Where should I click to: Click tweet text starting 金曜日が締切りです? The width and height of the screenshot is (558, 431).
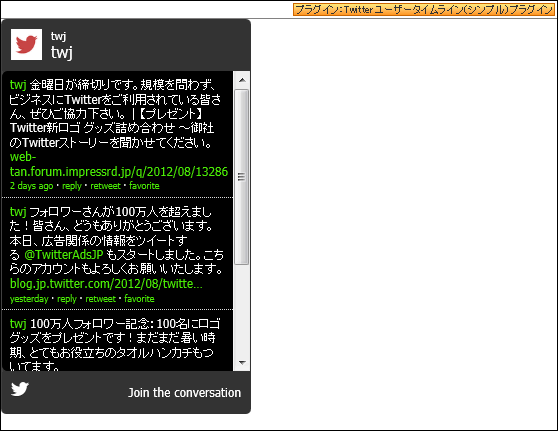click(116, 114)
